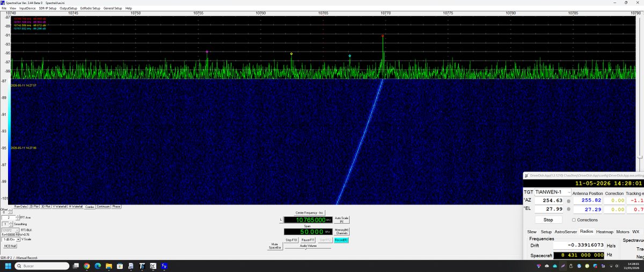Adjust the FFT Ave spinner arrows
Viewport: 644px width, 272px height.
coord(18,218)
